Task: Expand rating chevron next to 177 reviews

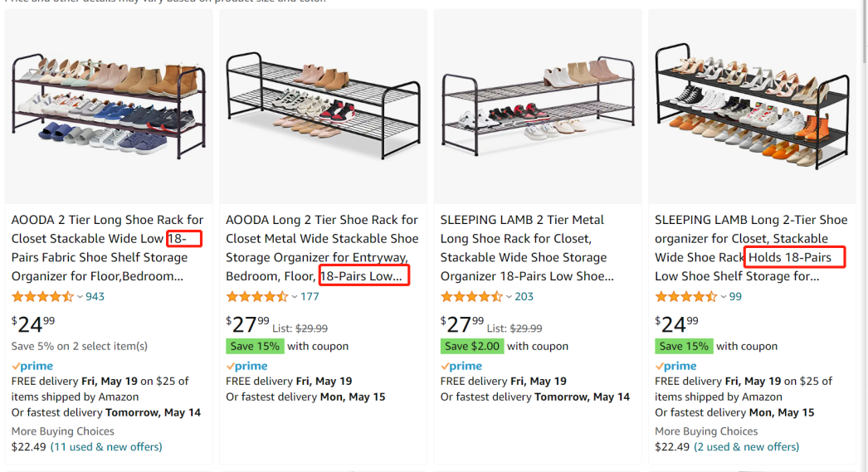Action: click(x=295, y=297)
